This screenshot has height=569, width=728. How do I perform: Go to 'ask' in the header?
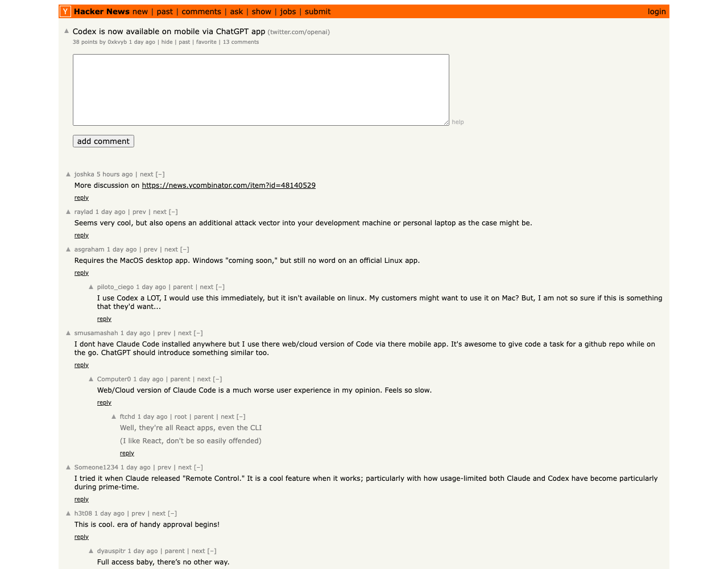click(237, 11)
